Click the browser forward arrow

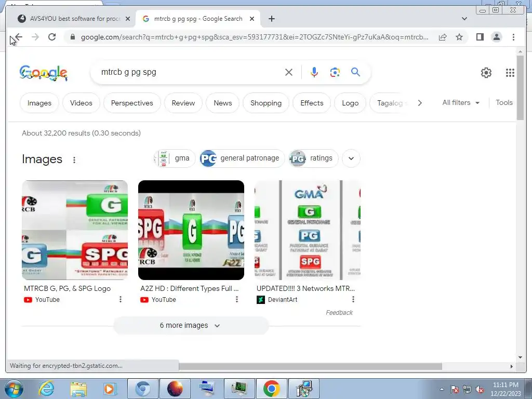tap(35, 37)
